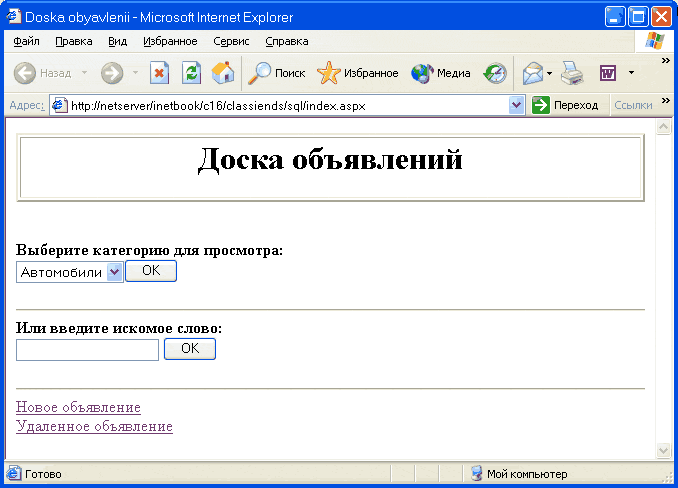Click the Windows flag logo icon

click(x=654, y=41)
